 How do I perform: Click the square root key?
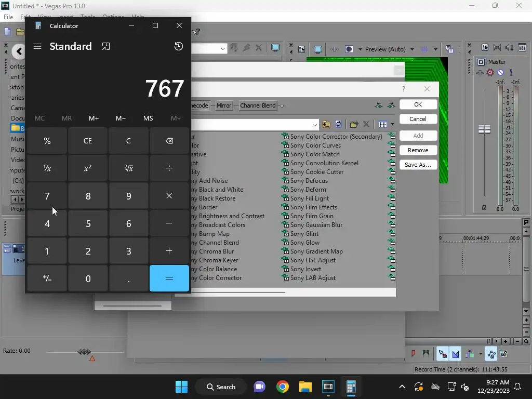click(129, 168)
